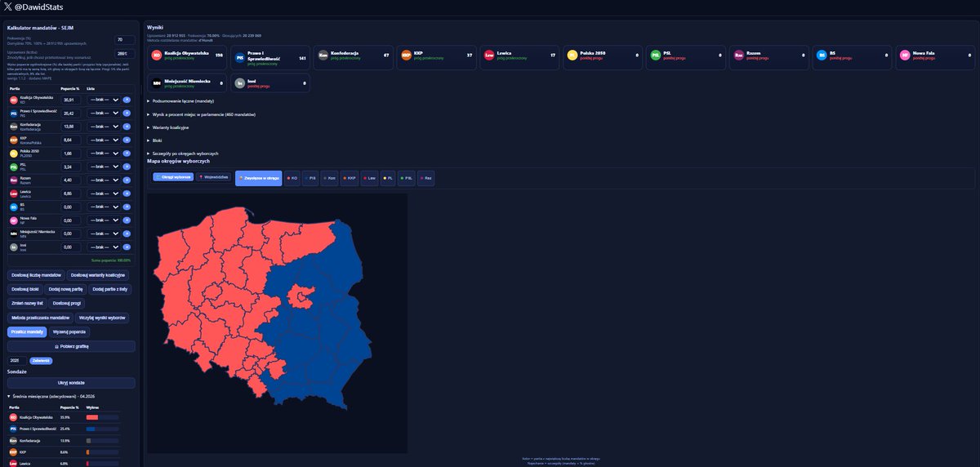The height and width of the screenshot is (467, 980).
Task: Click Wczytaj wyniki wyborów button
Action: [102, 317]
